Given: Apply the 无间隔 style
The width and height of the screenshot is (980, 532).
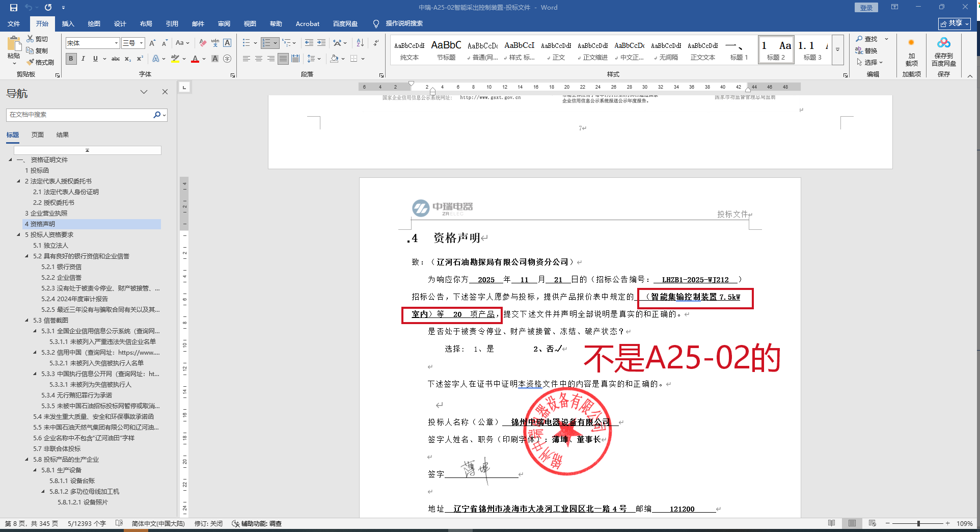Looking at the screenshot, I should (666, 50).
